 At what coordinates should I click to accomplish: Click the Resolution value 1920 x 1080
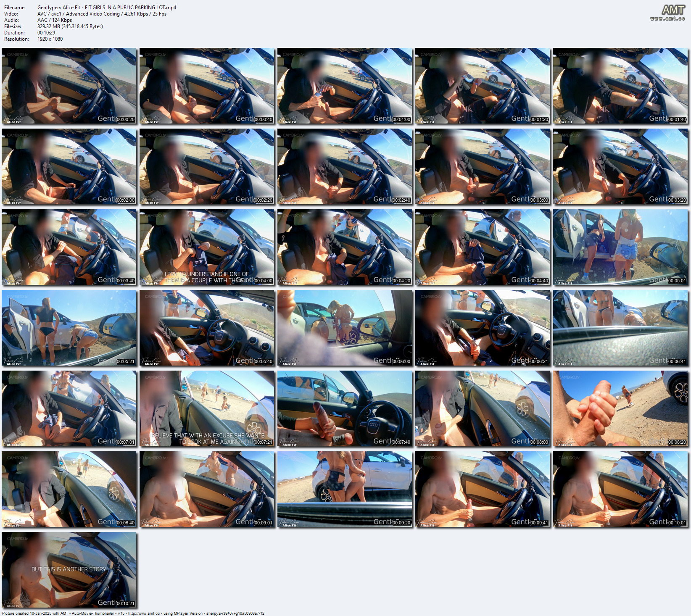click(50, 39)
